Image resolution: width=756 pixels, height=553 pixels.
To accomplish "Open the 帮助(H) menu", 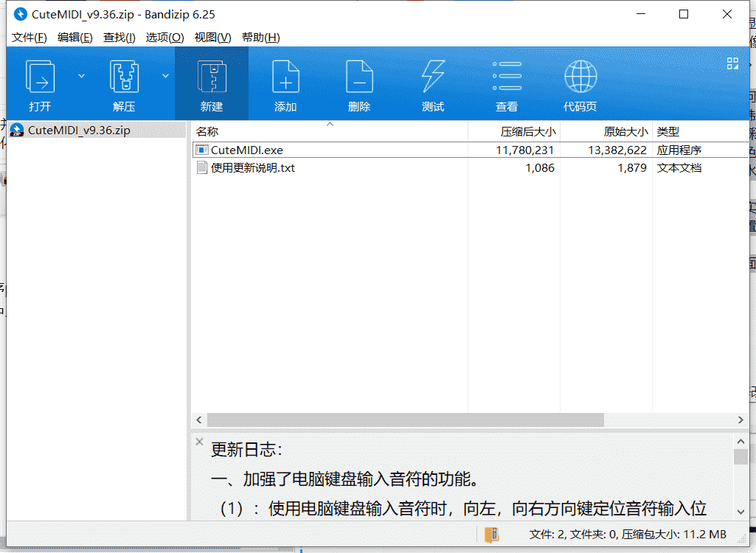I will click(x=261, y=38).
